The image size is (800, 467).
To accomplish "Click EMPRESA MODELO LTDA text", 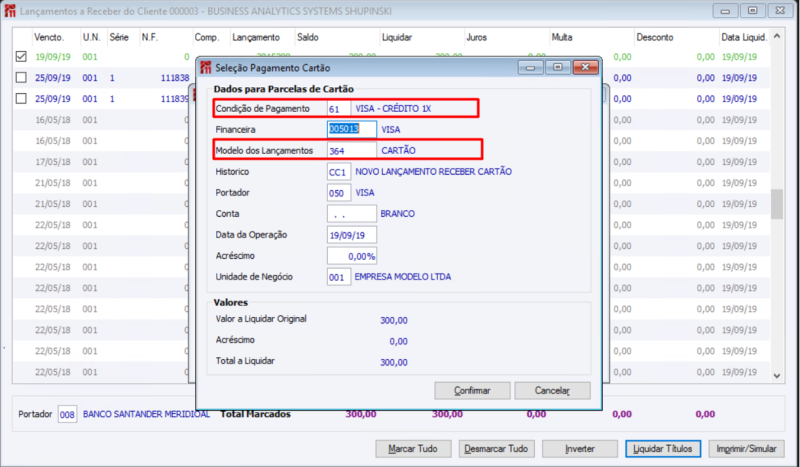I will [403, 277].
